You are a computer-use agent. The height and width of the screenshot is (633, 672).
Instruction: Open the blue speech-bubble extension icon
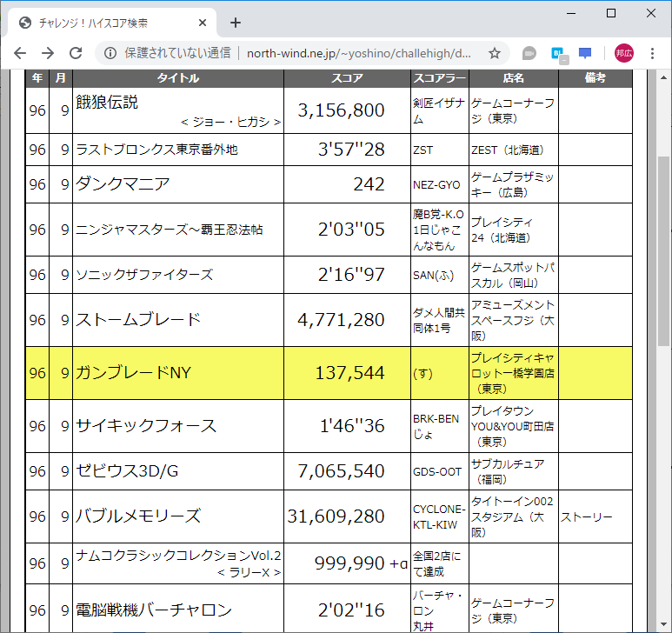(585, 53)
